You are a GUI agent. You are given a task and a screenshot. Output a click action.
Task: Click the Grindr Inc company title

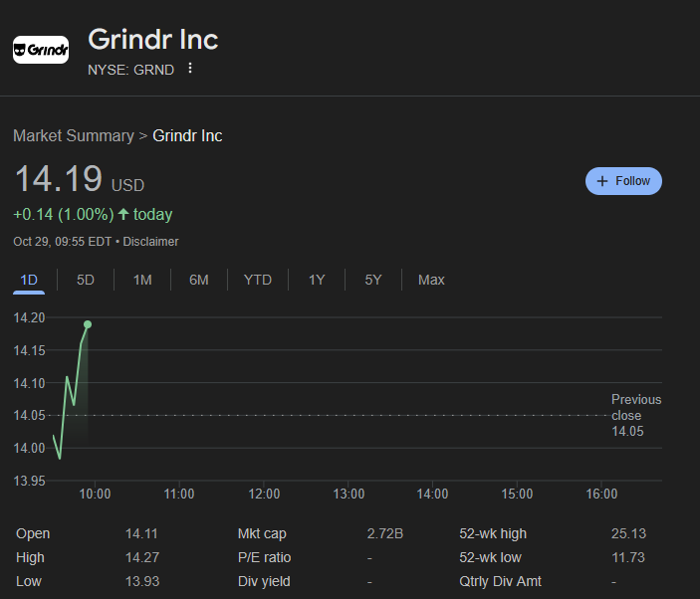[153, 39]
